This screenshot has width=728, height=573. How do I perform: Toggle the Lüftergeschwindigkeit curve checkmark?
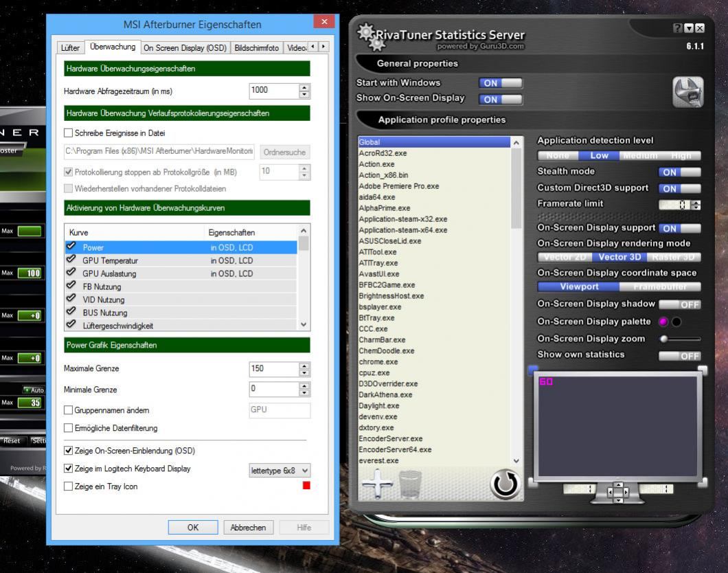click(71, 324)
